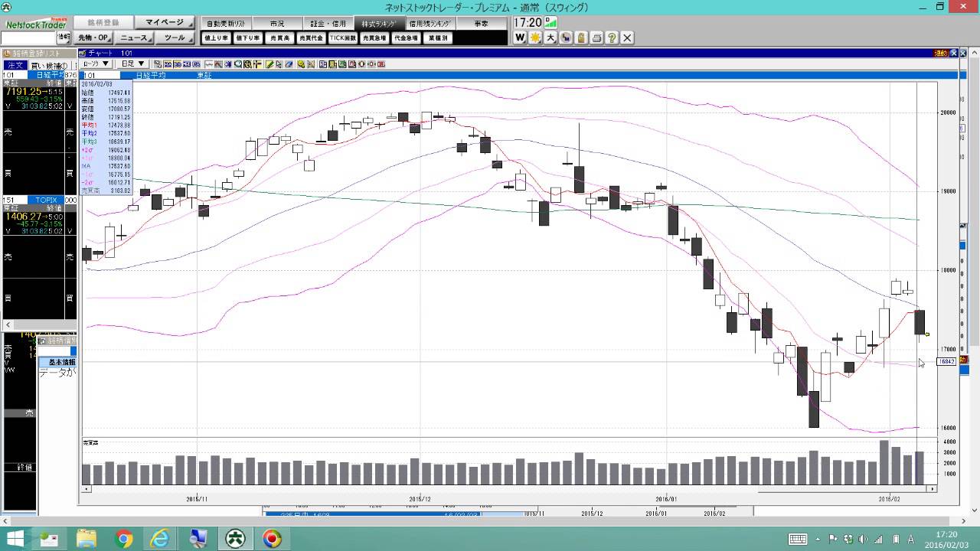The width and height of the screenshot is (980, 551).
Task: Open Google Chrome from the taskbar
Action: tap(124, 539)
